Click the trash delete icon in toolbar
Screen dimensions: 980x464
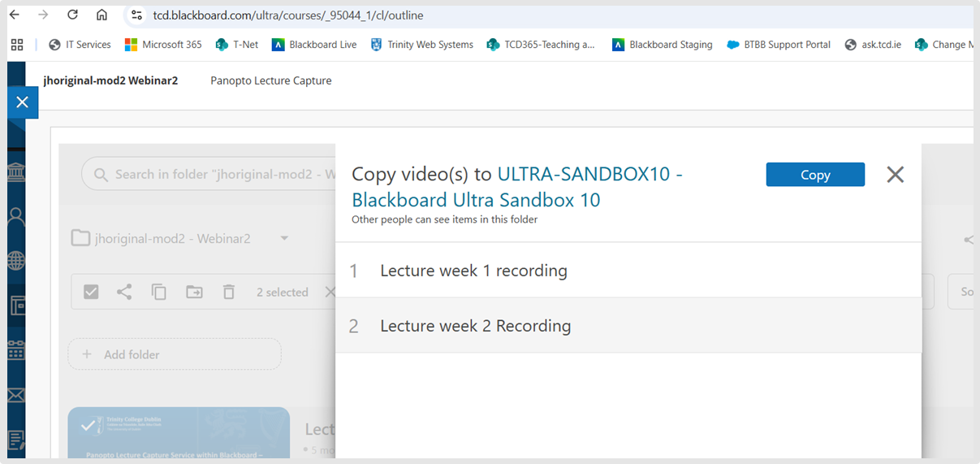tap(229, 292)
